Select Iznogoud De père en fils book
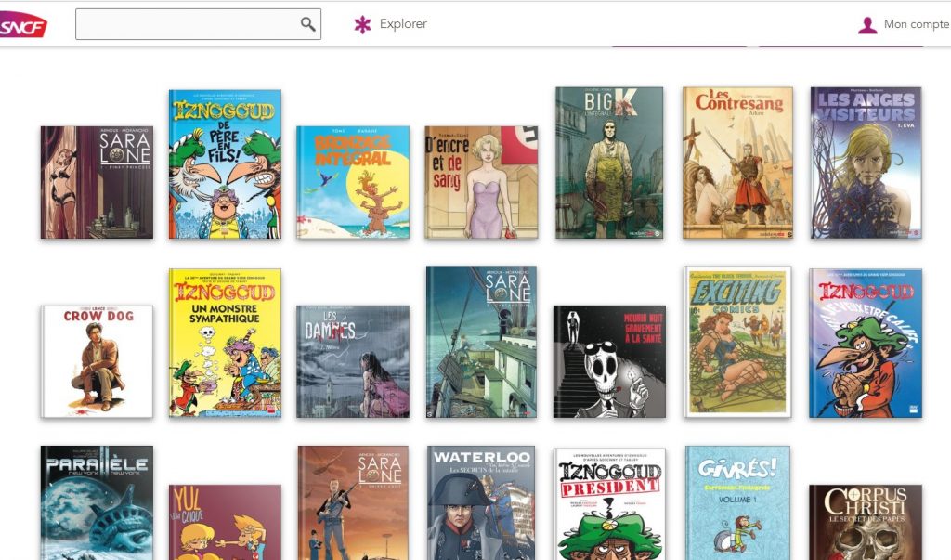Image resolution: width=951 pixels, height=560 pixels. [225, 163]
